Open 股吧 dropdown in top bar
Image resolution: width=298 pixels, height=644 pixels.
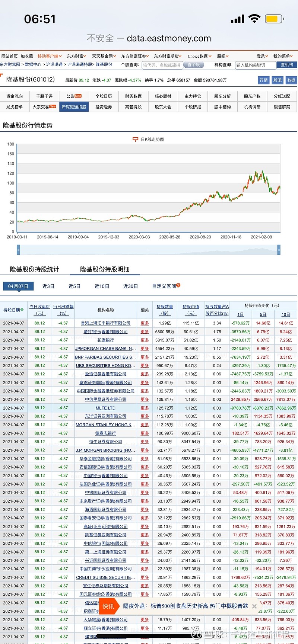point(223,56)
